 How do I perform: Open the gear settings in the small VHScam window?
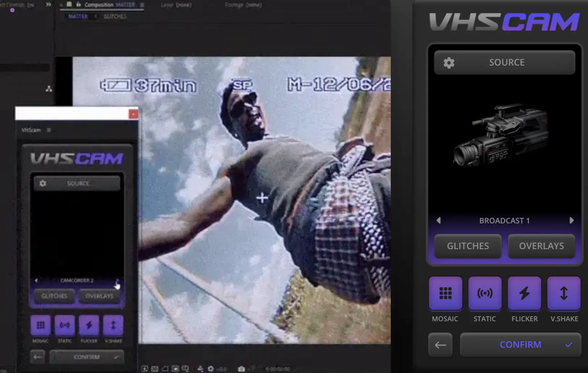pyautogui.click(x=43, y=183)
